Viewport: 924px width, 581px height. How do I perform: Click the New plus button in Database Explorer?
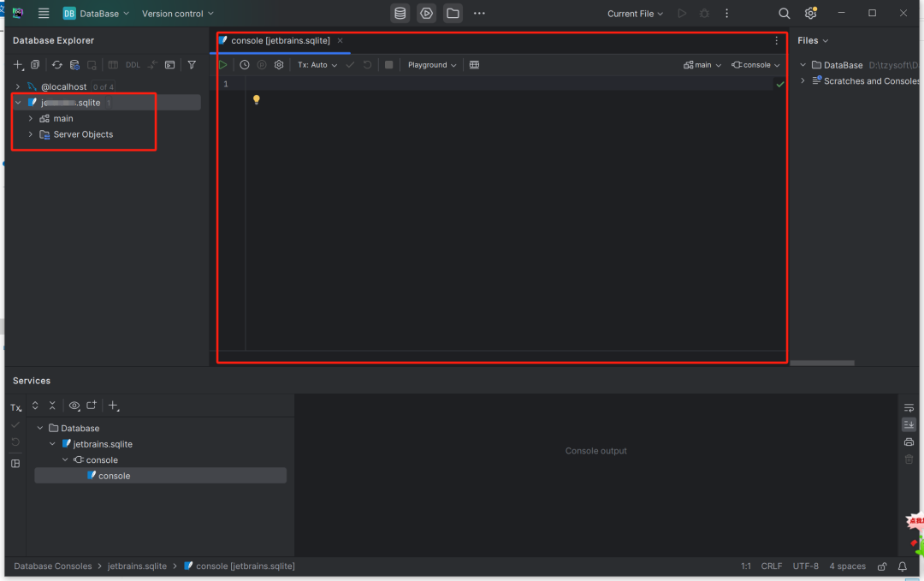[18, 65]
